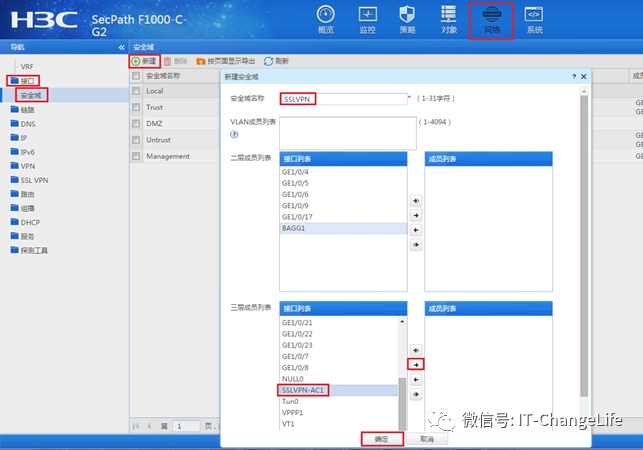
Task: Click the 删除 delete toolbar button
Action: 176,61
